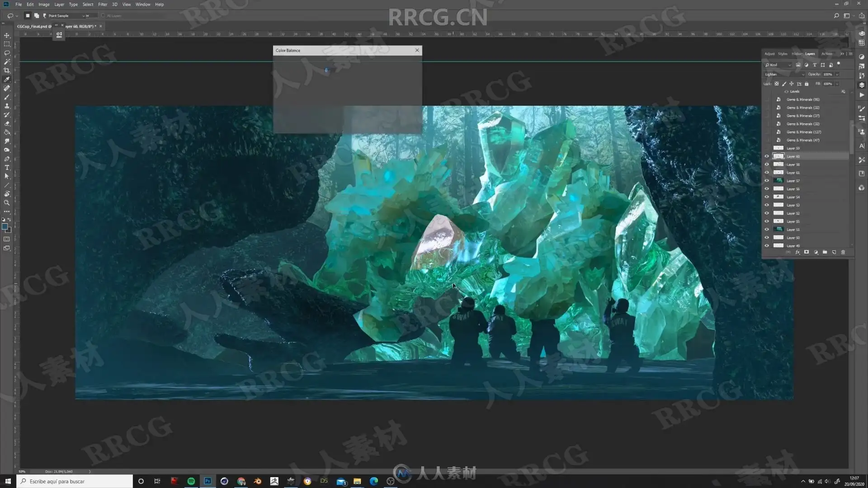The width and height of the screenshot is (868, 488).
Task: Hide Layer 51 using the eye icon
Action: pyautogui.click(x=767, y=230)
